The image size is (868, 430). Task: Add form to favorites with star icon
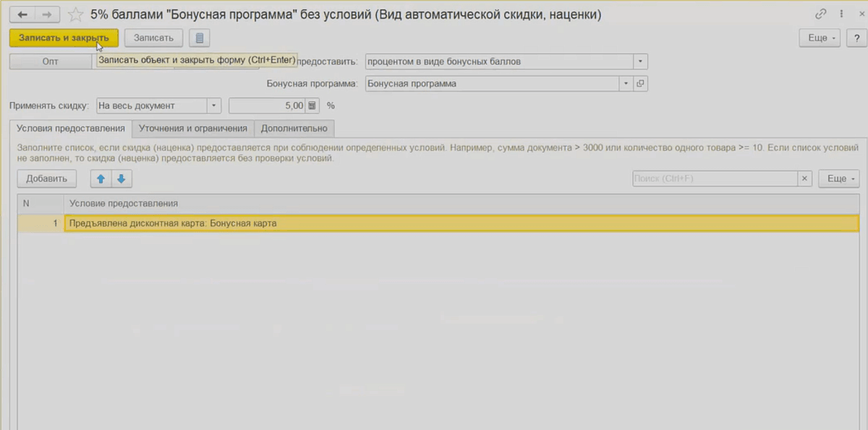click(x=75, y=14)
